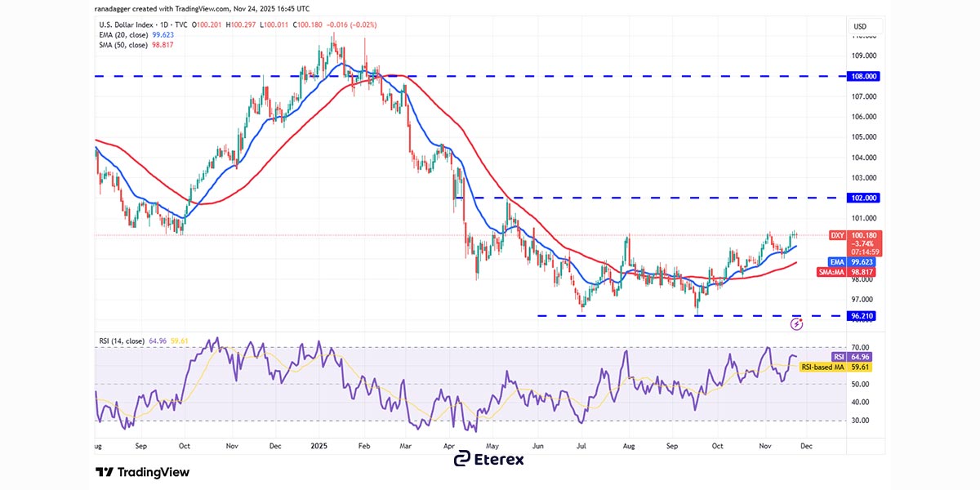Screen dimensions: 980x490
Task: Open the USD currency label above the price scale
Action: [860, 25]
